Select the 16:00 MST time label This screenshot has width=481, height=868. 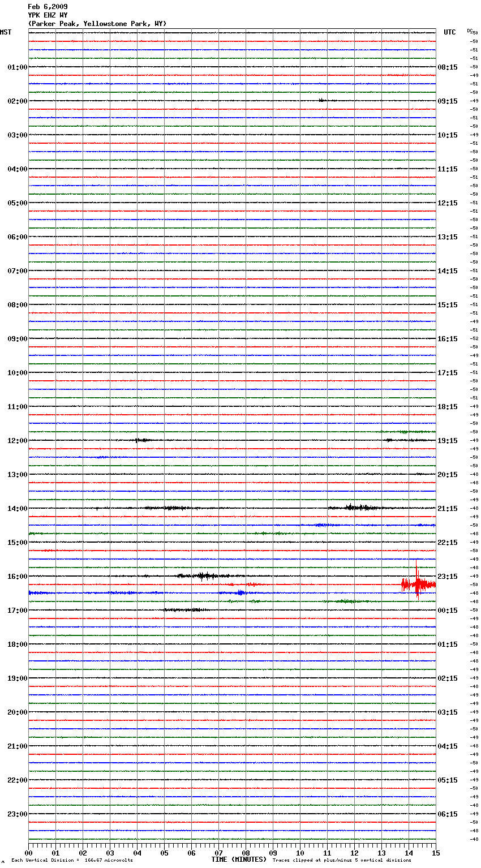point(18,577)
